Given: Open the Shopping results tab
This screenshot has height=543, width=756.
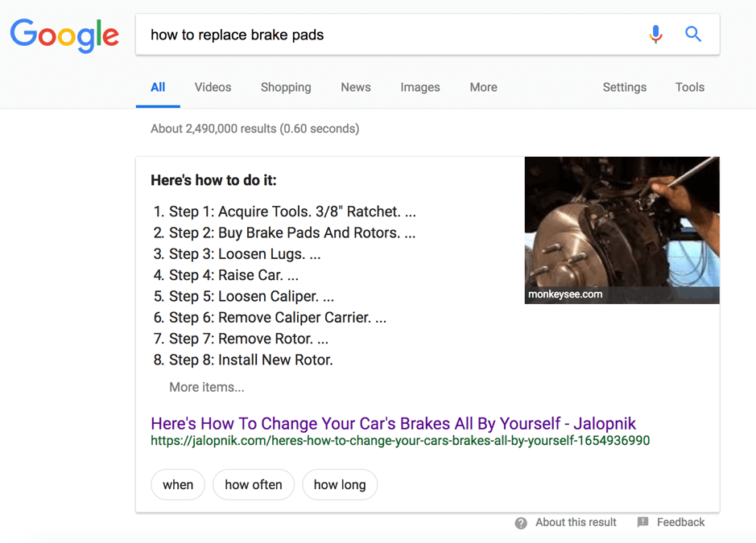Looking at the screenshot, I should pyautogui.click(x=286, y=88).
